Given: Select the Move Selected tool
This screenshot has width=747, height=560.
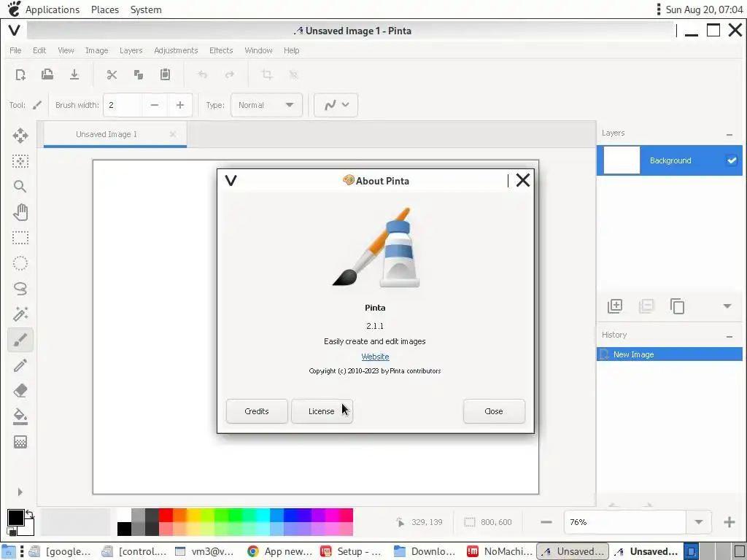Looking at the screenshot, I should coord(20,136).
